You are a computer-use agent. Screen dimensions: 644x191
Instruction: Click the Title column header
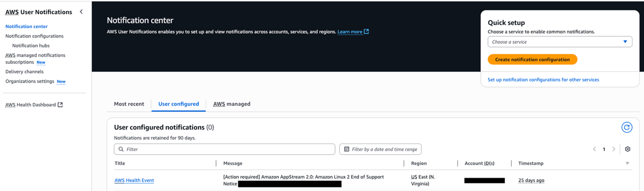[x=120, y=163]
